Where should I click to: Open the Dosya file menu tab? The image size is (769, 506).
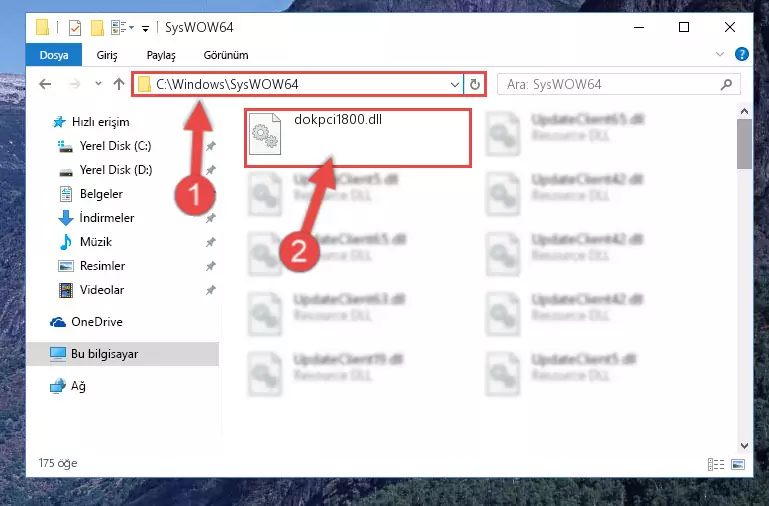point(53,55)
